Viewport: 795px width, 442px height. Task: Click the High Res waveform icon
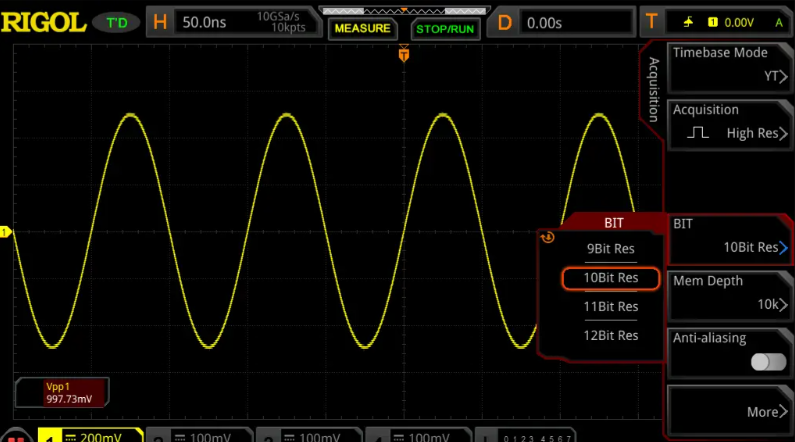click(x=698, y=133)
